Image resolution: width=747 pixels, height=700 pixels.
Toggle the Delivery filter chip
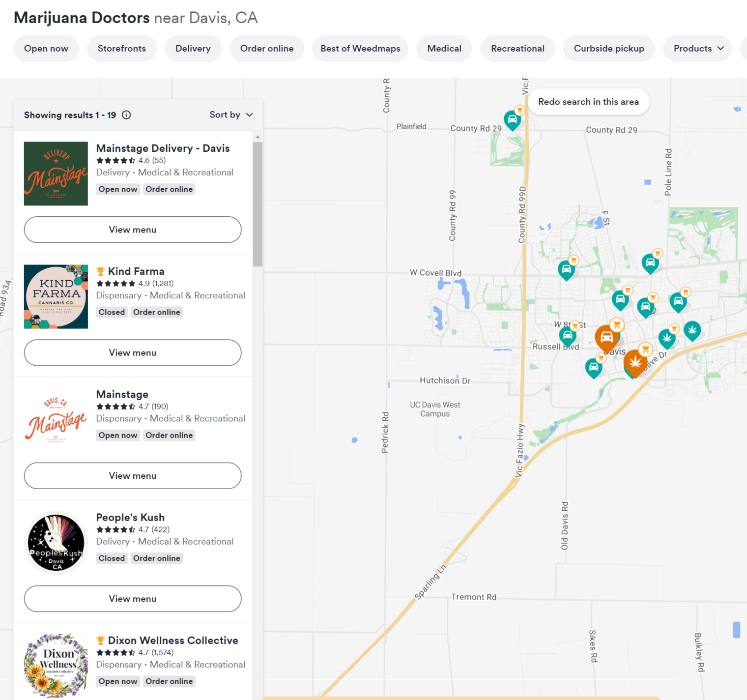pyautogui.click(x=193, y=48)
